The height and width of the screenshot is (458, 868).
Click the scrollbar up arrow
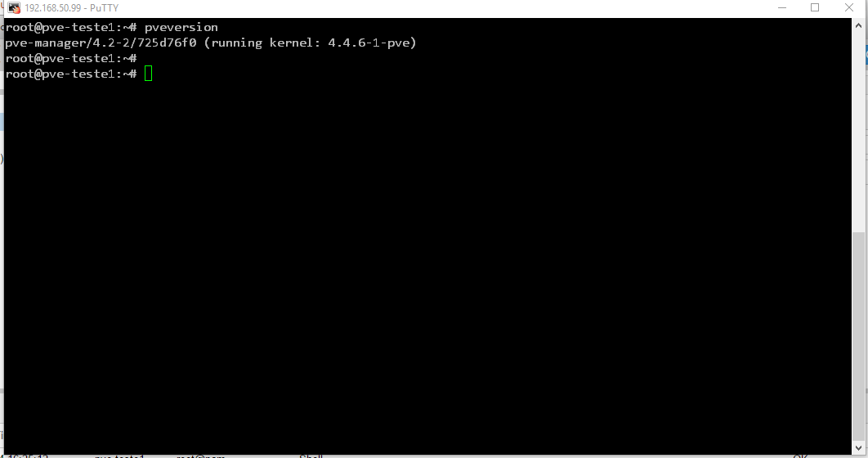(858, 25)
